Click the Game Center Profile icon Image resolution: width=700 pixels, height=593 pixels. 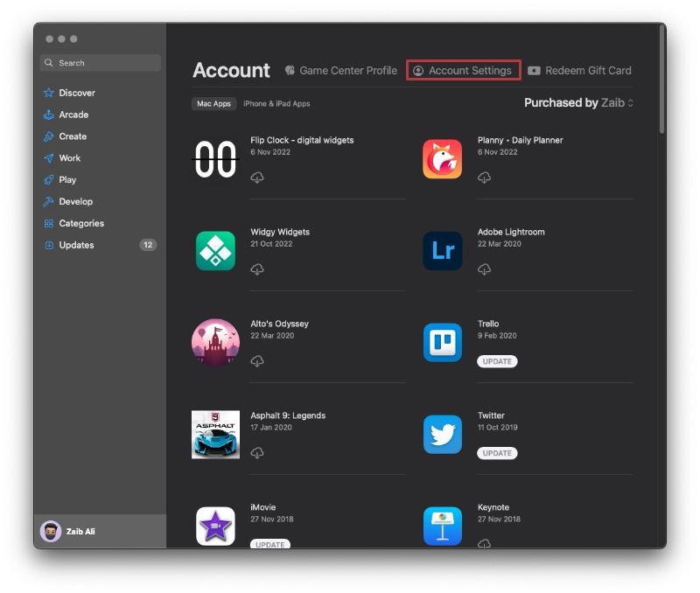coord(290,71)
